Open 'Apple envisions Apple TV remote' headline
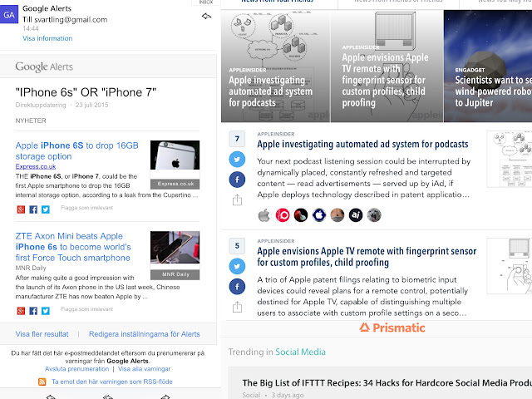The width and height of the screenshot is (532, 399). 367,257
